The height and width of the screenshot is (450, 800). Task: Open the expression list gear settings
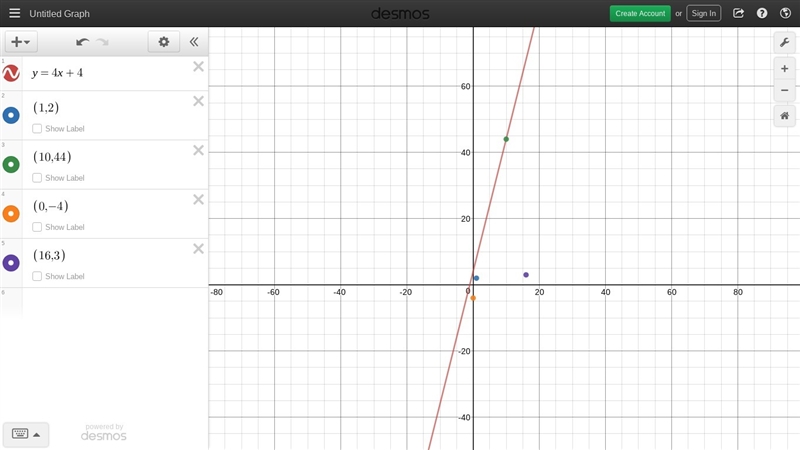click(x=164, y=42)
